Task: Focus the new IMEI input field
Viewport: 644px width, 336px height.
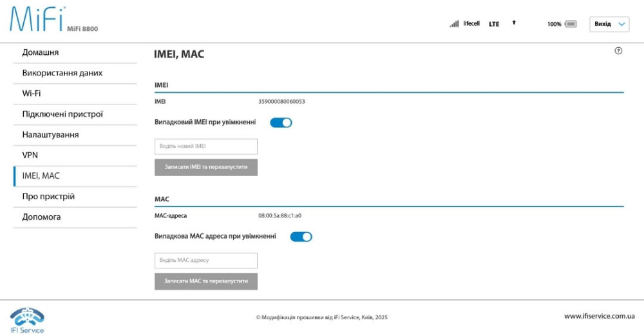Action: pyautogui.click(x=206, y=146)
